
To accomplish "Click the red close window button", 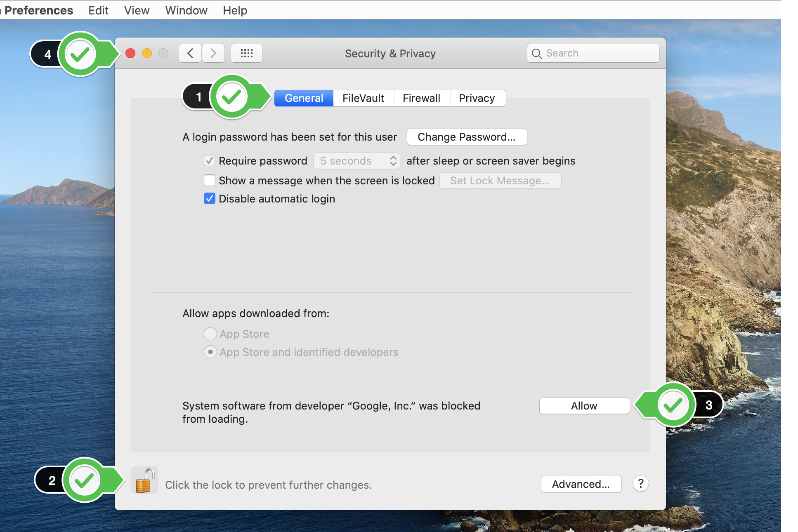I will [130, 53].
